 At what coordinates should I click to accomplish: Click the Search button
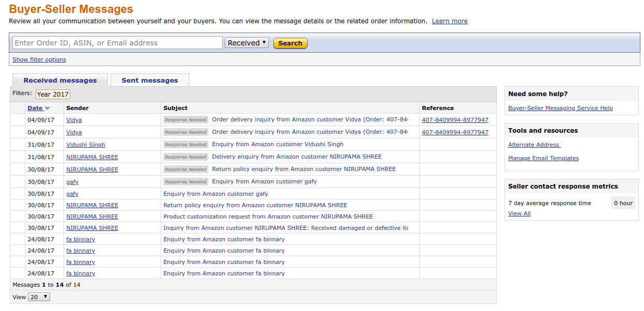point(290,43)
